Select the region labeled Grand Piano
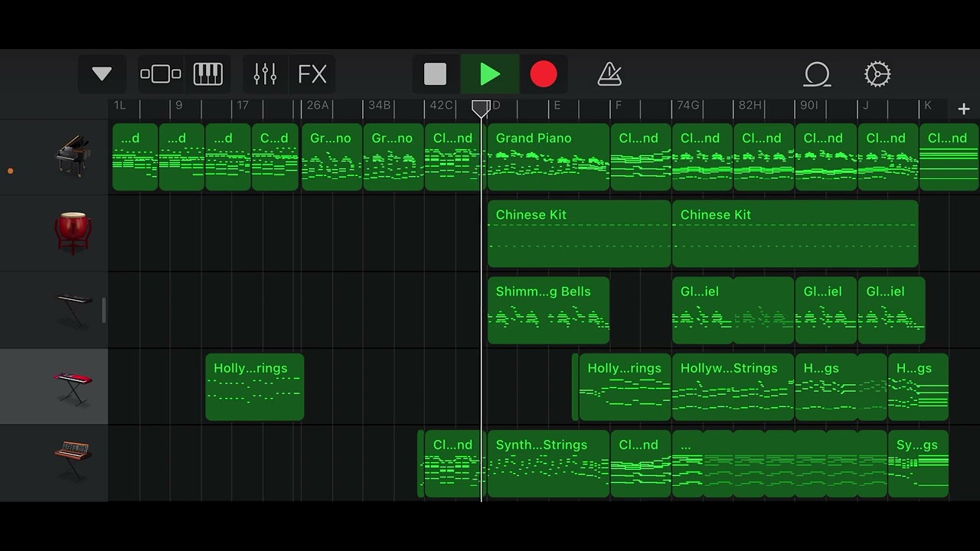 pyautogui.click(x=548, y=157)
